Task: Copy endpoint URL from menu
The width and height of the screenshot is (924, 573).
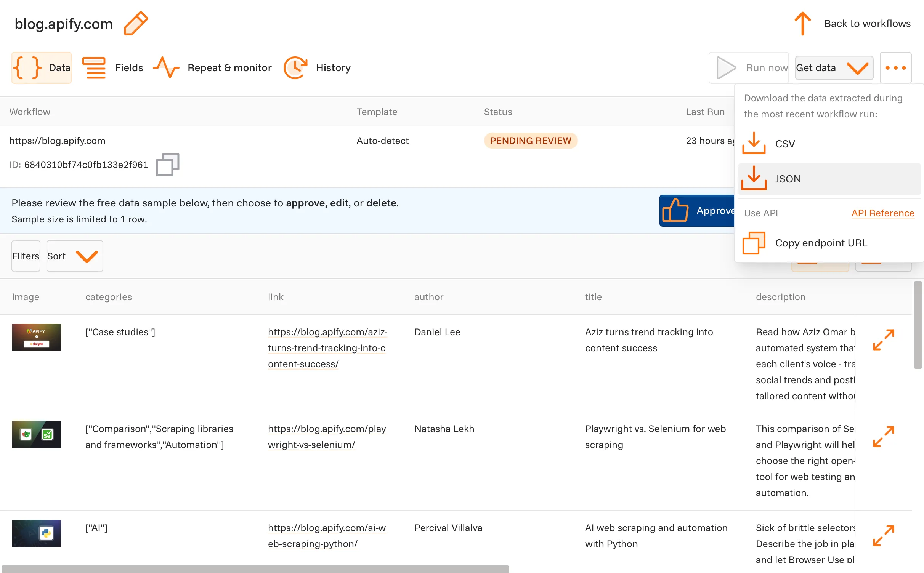Action: pyautogui.click(x=829, y=243)
